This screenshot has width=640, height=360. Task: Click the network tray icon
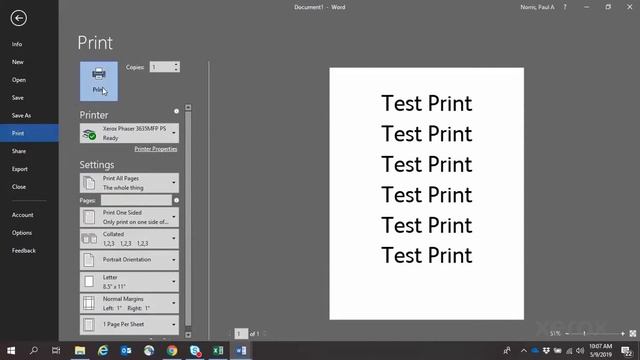[x=569, y=350]
